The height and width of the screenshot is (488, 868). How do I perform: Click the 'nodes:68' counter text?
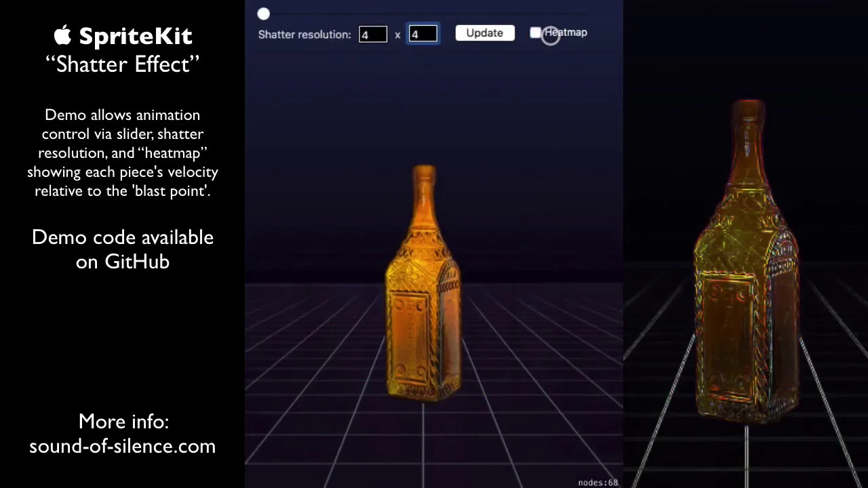coord(598,483)
